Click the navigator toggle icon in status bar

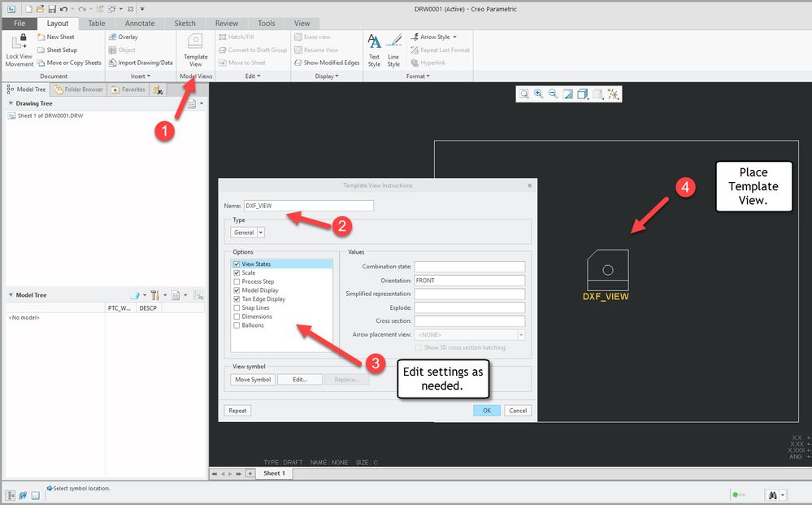(x=11, y=495)
